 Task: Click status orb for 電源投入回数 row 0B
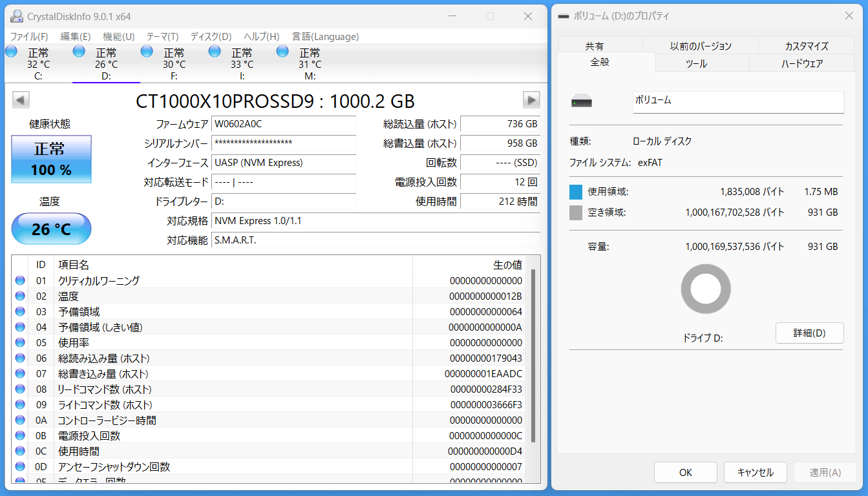(20, 435)
